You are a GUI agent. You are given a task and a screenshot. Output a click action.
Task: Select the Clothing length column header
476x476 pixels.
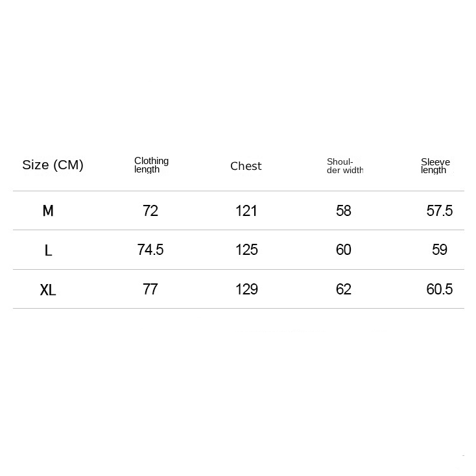pyautogui.click(x=151, y=165)
